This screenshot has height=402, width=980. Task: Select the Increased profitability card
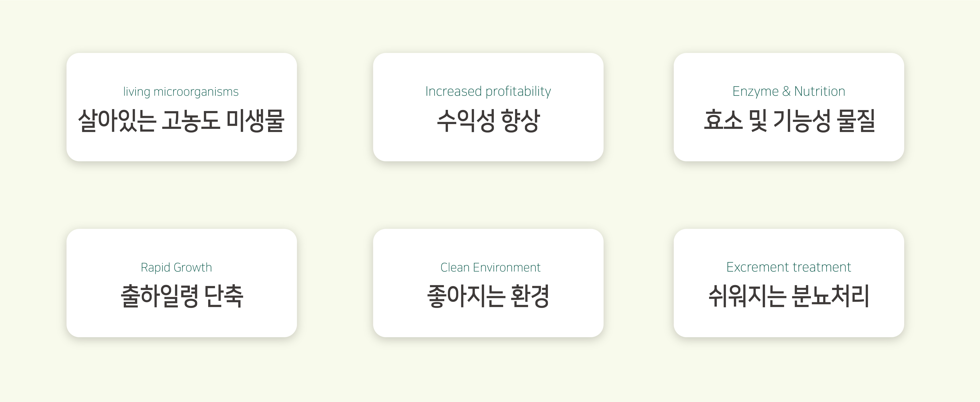click(488, 107)
